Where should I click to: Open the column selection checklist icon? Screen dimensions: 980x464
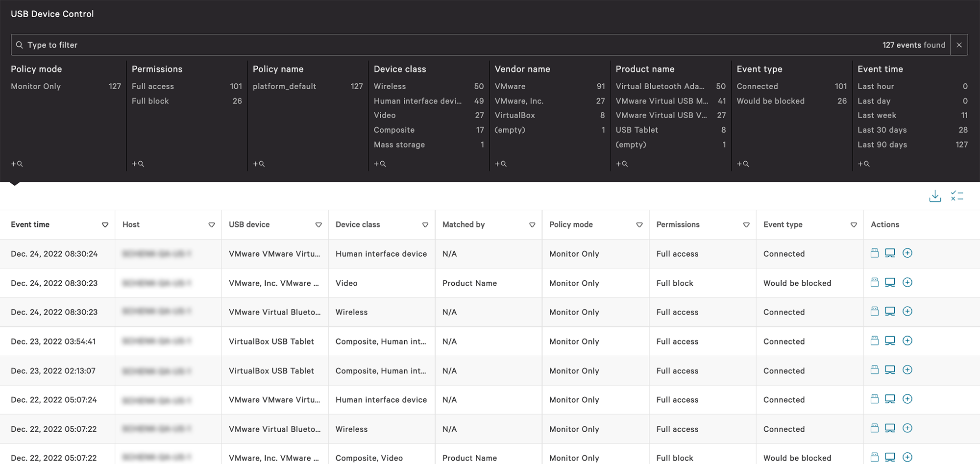[957, 196]
